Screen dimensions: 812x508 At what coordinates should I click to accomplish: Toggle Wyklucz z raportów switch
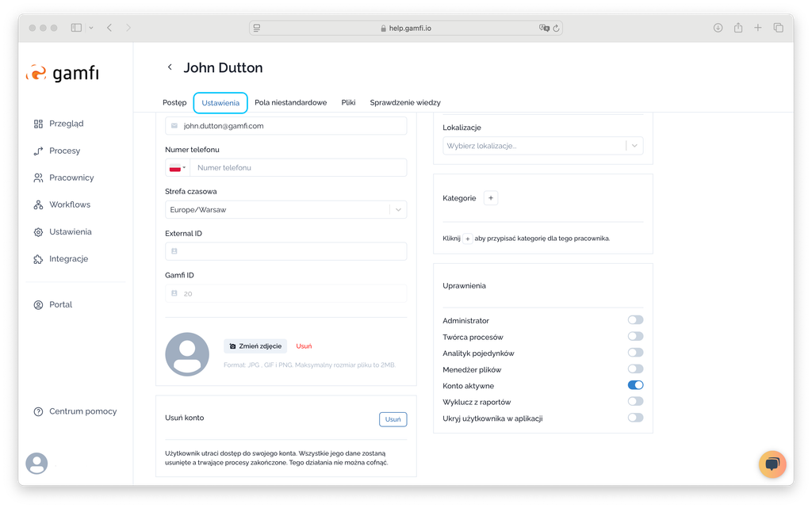click(634, 402)
